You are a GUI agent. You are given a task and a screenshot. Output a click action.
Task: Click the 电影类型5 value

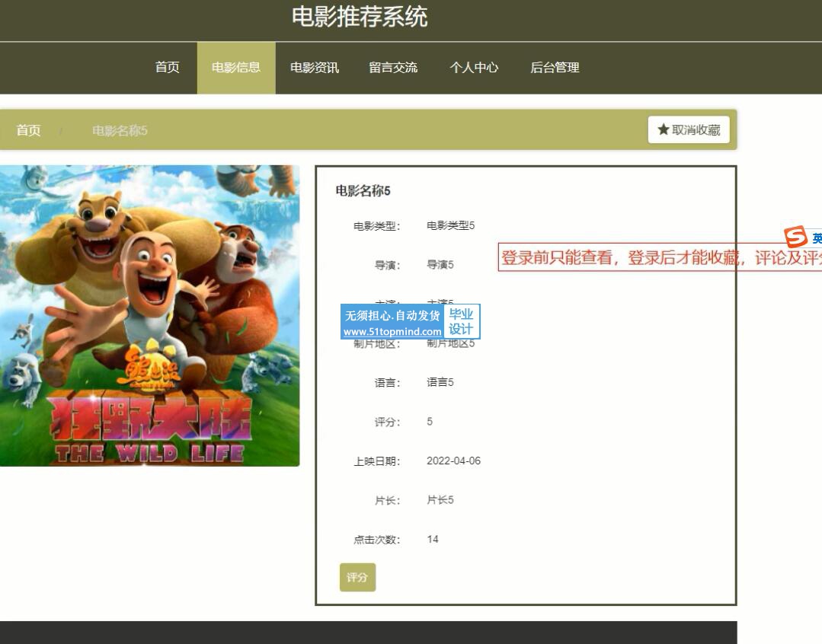click(451, 225)
